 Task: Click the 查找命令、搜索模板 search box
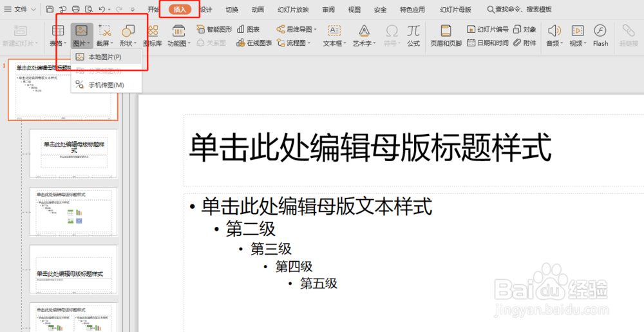tap(519, 10)
